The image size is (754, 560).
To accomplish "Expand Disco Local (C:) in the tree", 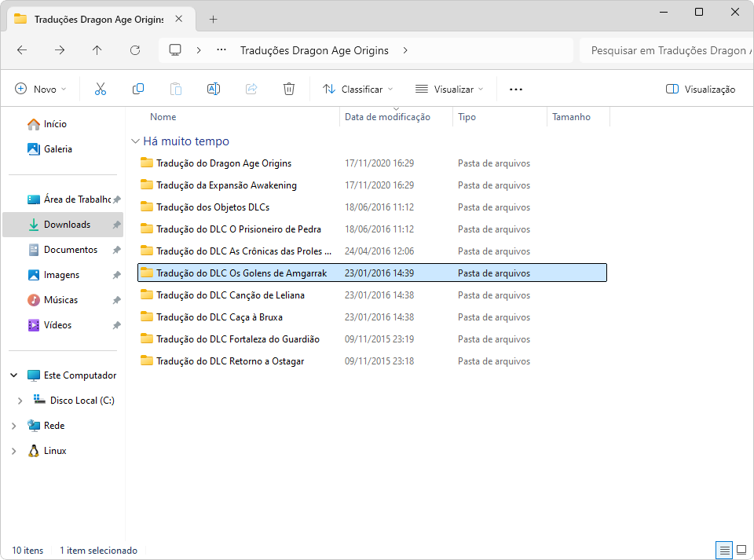I will point(20,401).
